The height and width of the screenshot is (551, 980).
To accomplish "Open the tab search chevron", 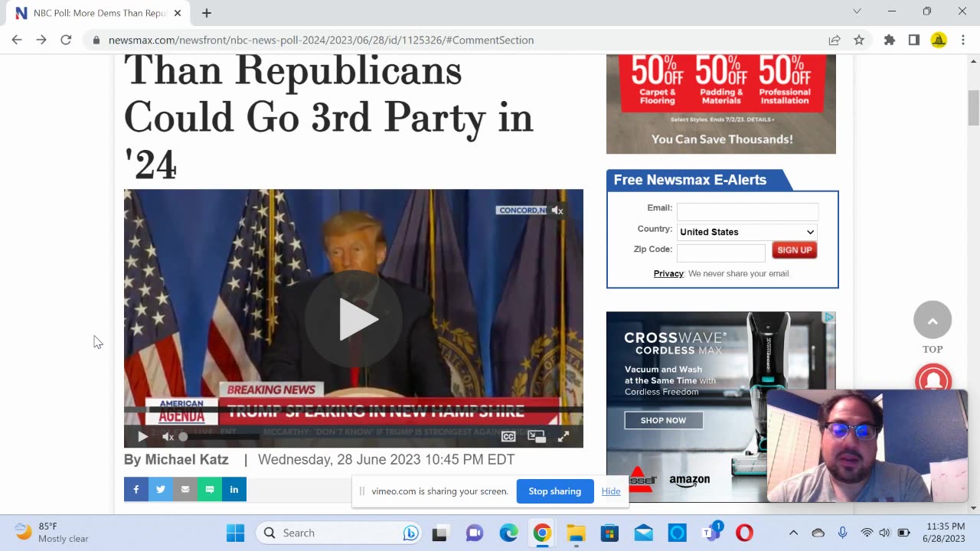I will pos(857,11).
